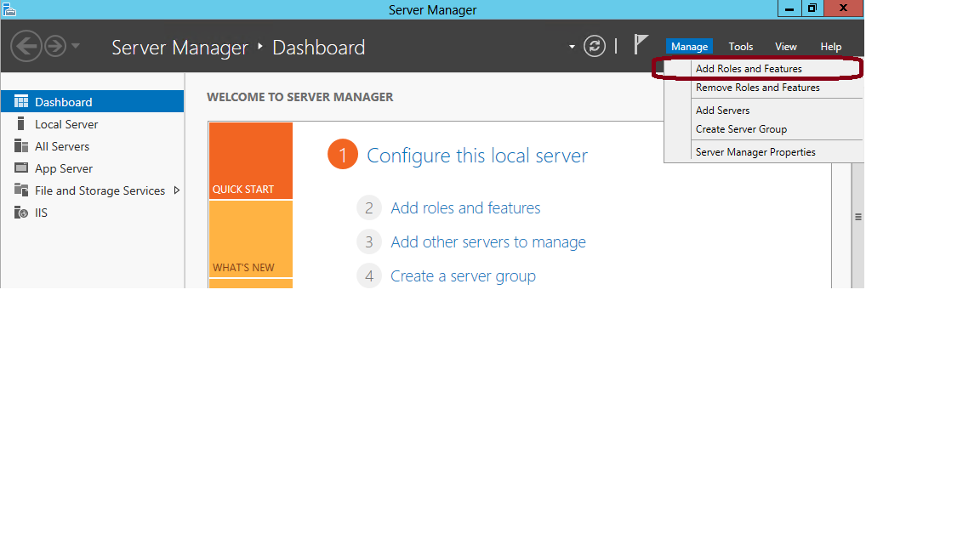Click Add other servers to manage link
This screenshot has height=551, width=980.
coord(488,241)
